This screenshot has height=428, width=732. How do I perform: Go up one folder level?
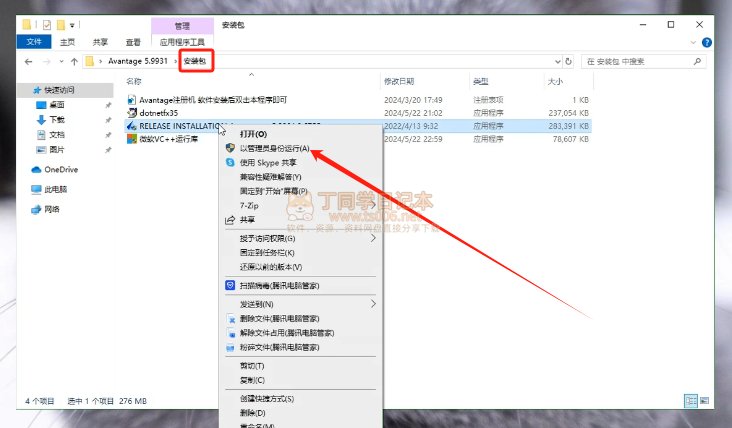click(74, 62)
